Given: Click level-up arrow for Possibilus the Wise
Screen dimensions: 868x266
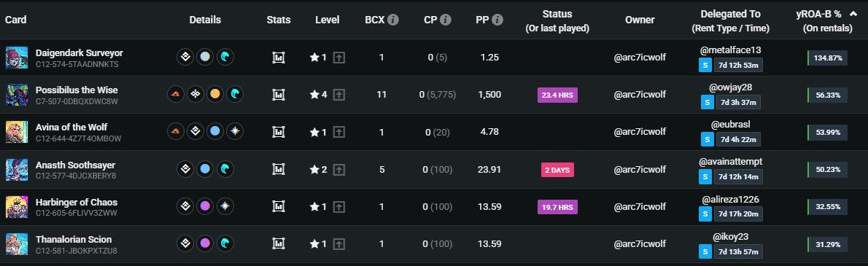Looking at the screenshot, I should coord(338,95).
